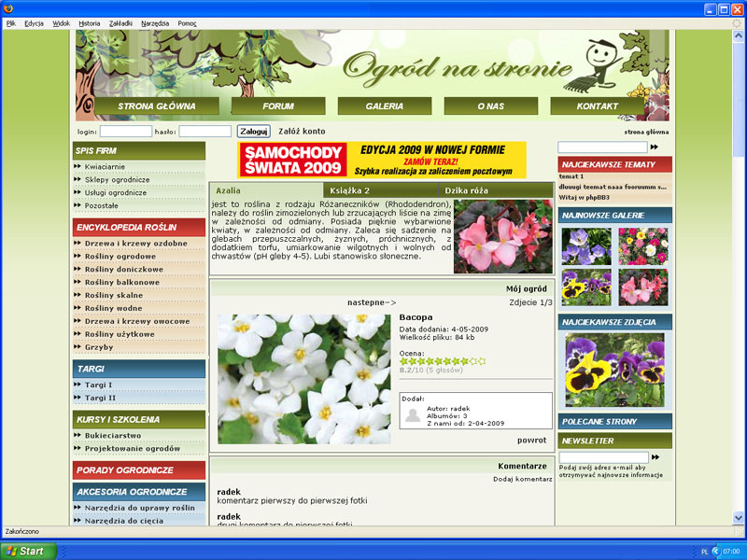Viewport: 747px width, 560px height.
Task: Open the Plik menu
Action: click(11, 23)
